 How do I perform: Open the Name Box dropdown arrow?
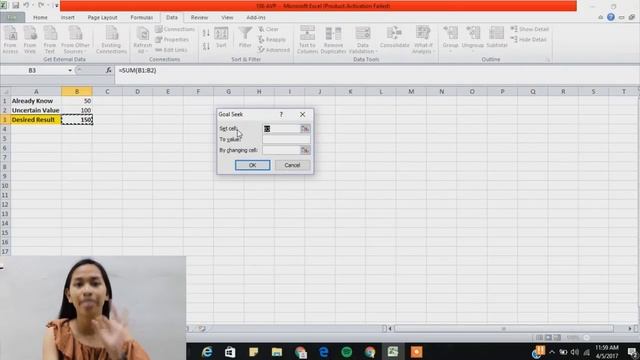[70, 71]
